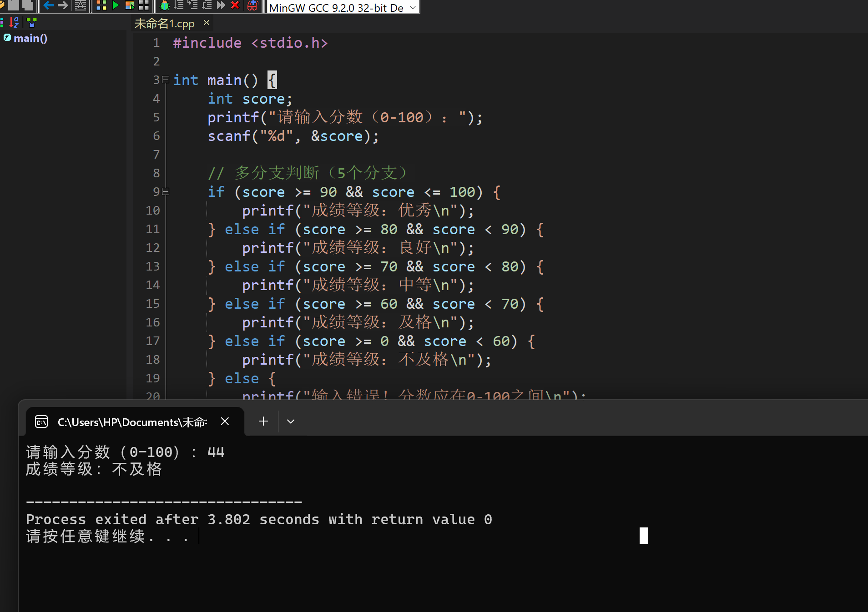Viewport: 868px width, 612px height.
Task: Sort class browser alphabetically
Action: tap(14, 22)
